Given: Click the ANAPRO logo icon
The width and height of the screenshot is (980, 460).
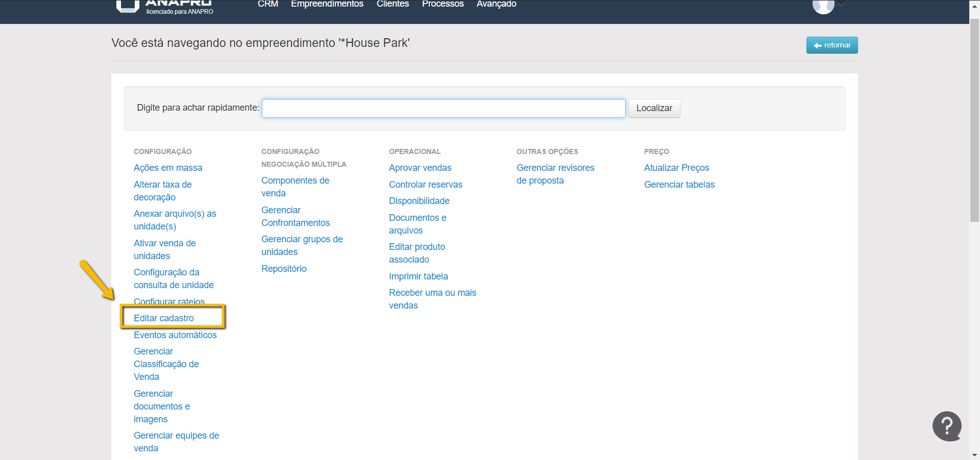Looking at the screenshot, I should coord(128,6).
